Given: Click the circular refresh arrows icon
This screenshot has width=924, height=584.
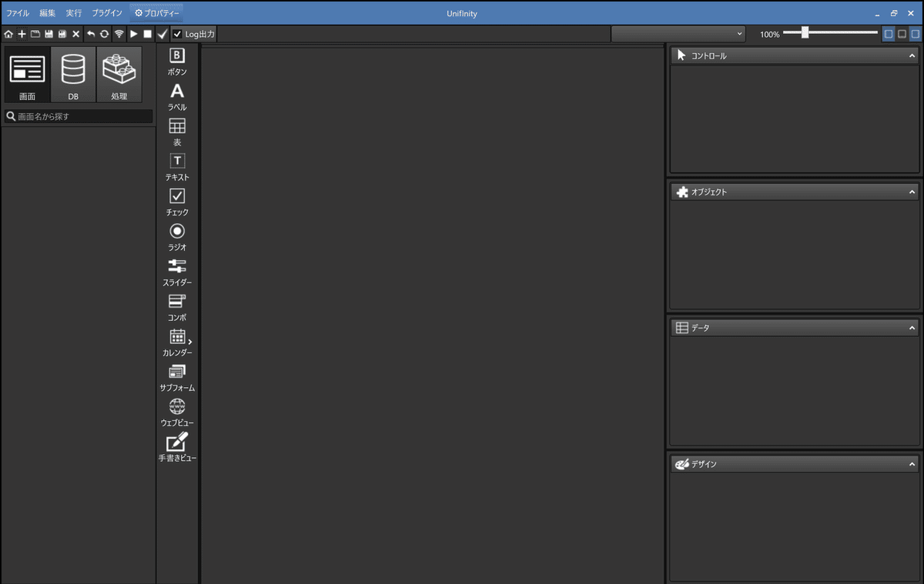Looking at the screenshot, I should click(104, 35).
